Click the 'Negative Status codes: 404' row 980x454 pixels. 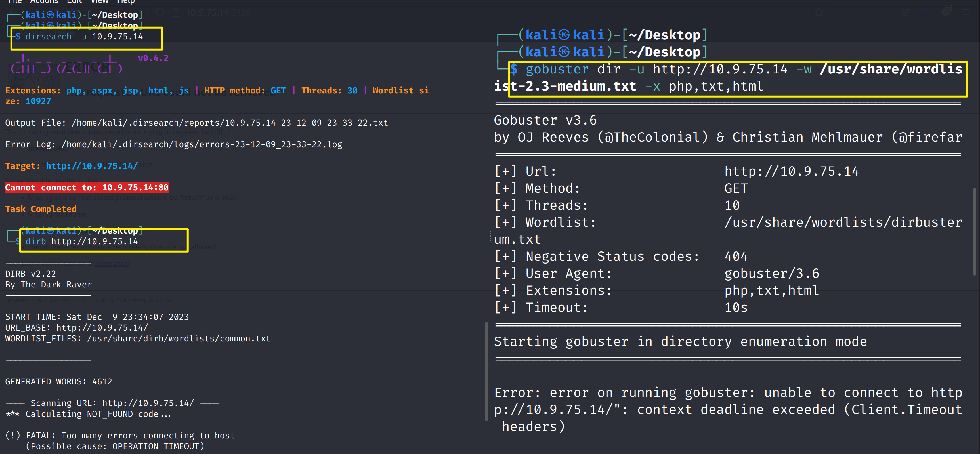click(x=621, y=257)
